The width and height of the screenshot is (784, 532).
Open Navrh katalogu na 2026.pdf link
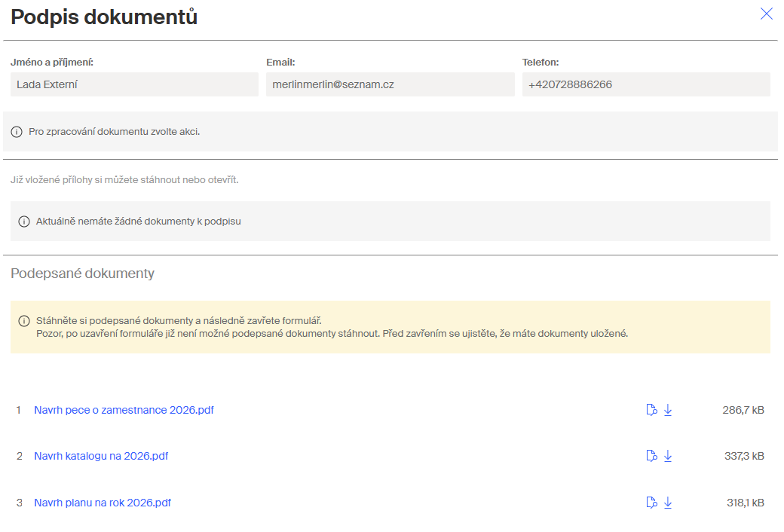coord(101,456)
